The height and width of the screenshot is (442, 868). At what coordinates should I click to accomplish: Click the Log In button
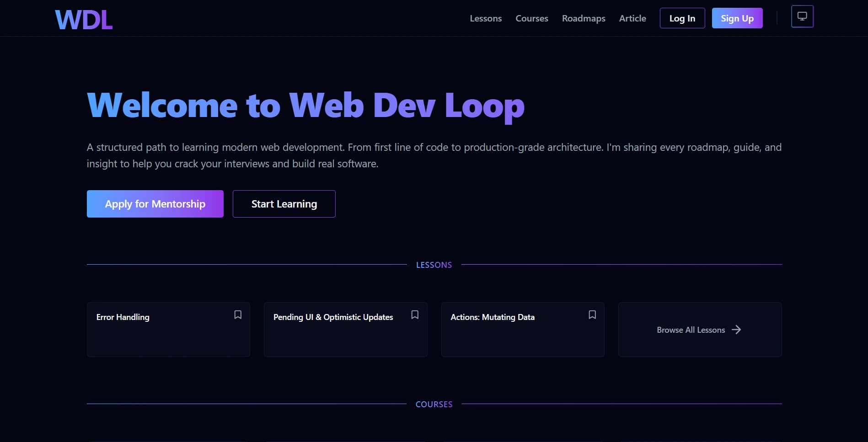point(682,18)
